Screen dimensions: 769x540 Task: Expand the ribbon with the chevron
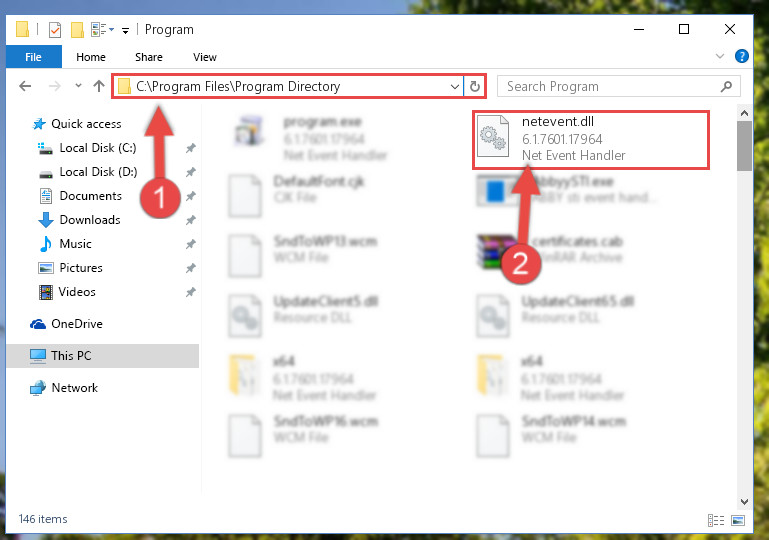point(719,56)
